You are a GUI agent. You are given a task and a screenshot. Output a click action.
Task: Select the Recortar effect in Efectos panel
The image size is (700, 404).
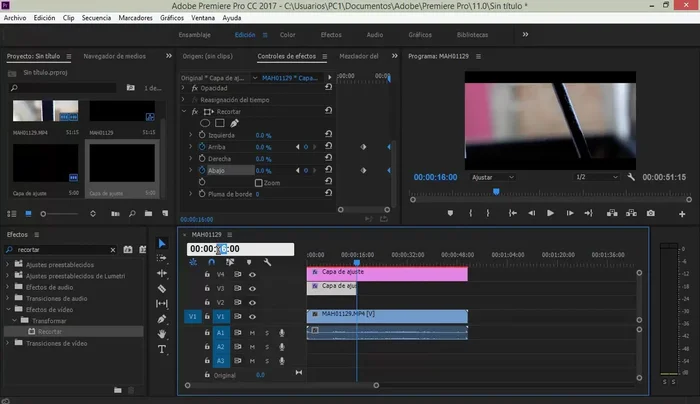pyautogui.click(x=50, y=330)
